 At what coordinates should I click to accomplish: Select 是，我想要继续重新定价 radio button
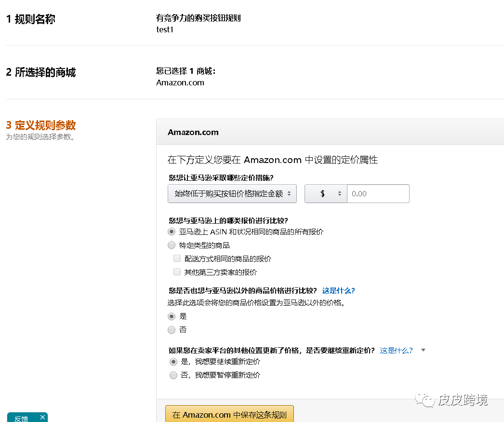click(173, 362)
